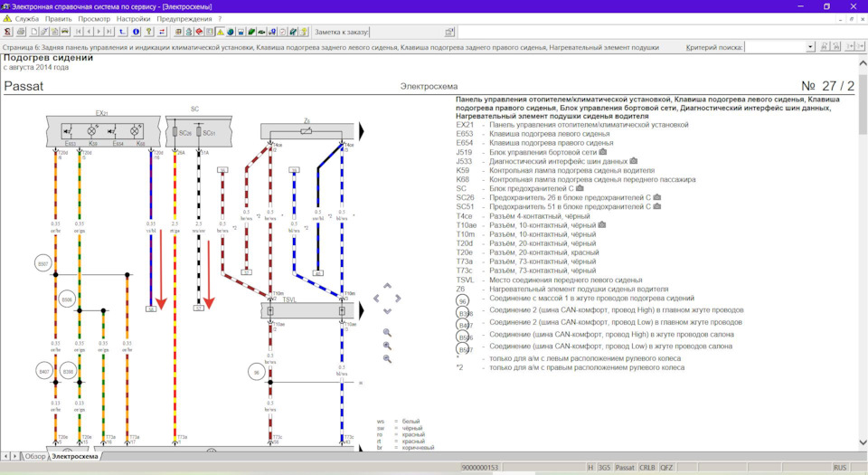The image size is (868, 475).
Task: Click the vertical scrollbar down arrow
Action: 863,442
